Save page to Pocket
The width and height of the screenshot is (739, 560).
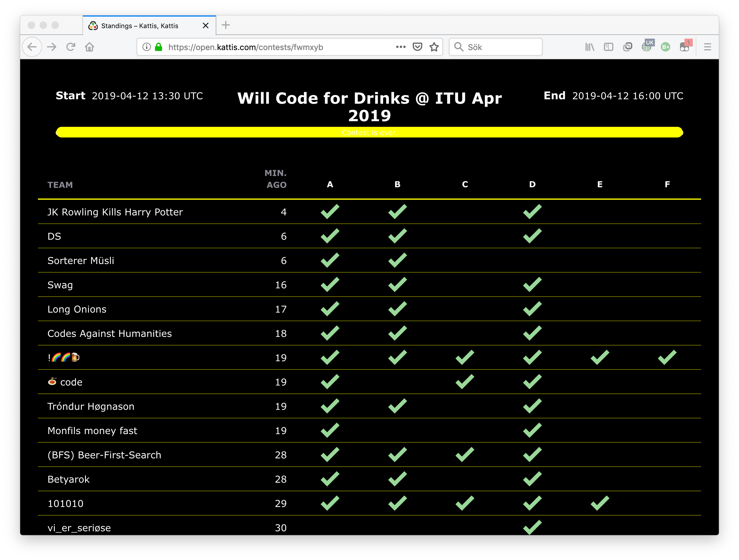417,47
